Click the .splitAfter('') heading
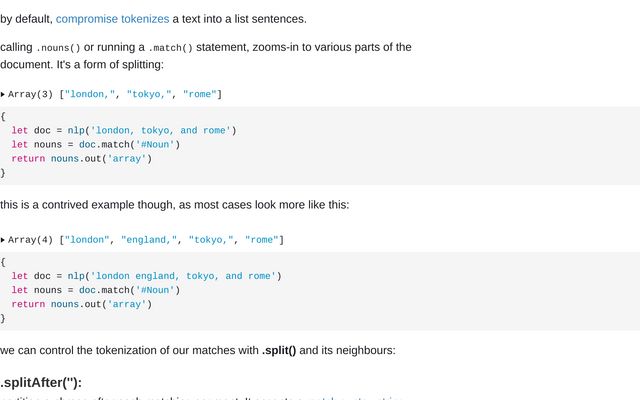The image size is (640, 400). [x=41, y=383]
